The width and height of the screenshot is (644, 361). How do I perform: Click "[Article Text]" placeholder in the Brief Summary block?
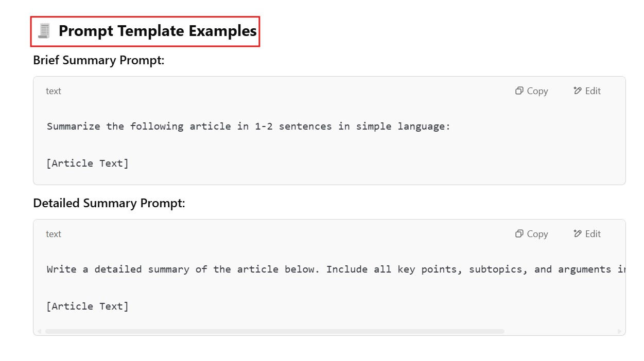88,164
